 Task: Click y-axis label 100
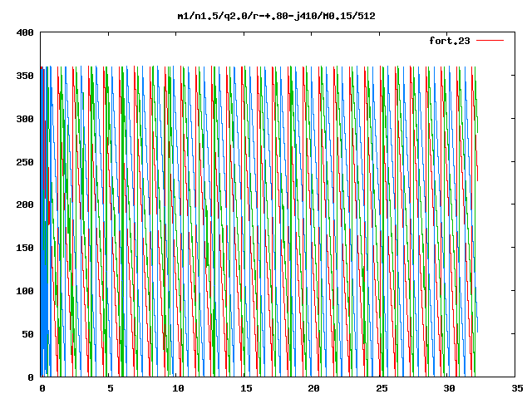[25, 291]
